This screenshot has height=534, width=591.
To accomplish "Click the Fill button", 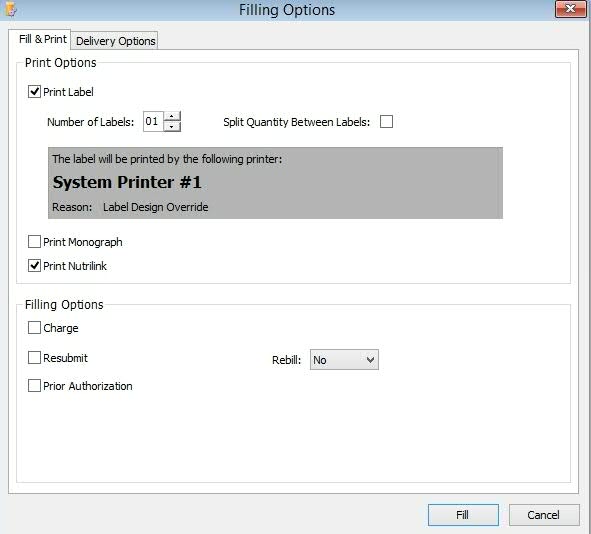I will pos(463,515).
